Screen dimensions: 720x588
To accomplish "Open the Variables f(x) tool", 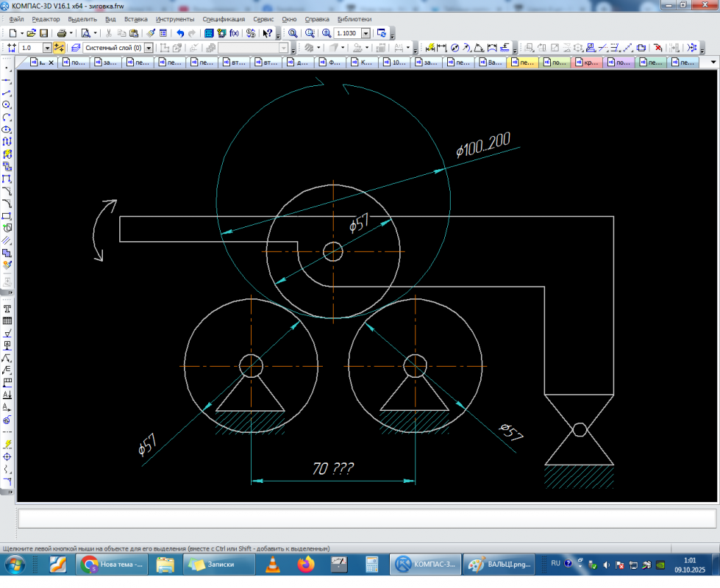I will 235,33.
